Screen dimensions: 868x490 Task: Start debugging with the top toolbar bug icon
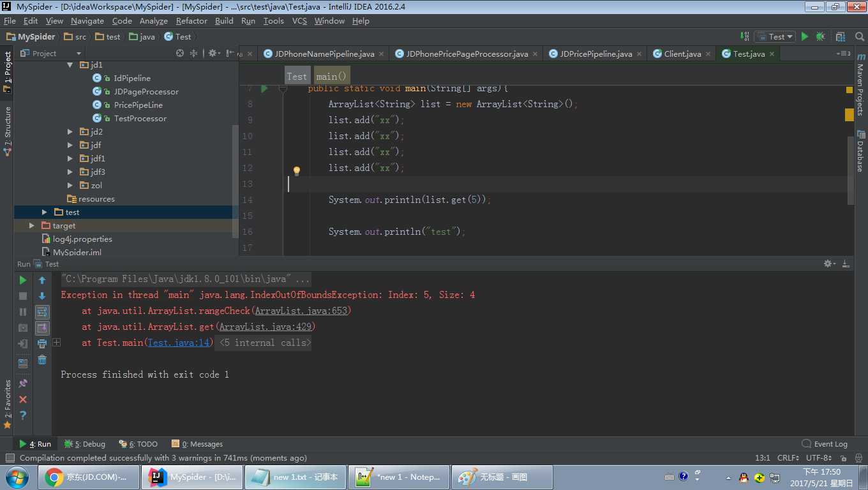point(820,37)
